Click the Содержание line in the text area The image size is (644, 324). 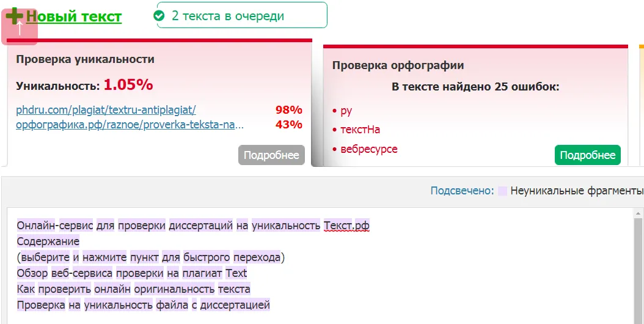tap(48, 241)
